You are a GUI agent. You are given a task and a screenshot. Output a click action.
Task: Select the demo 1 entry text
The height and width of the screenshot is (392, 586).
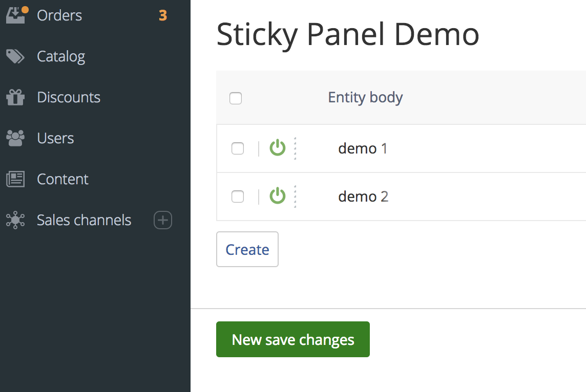coord(363,148)
